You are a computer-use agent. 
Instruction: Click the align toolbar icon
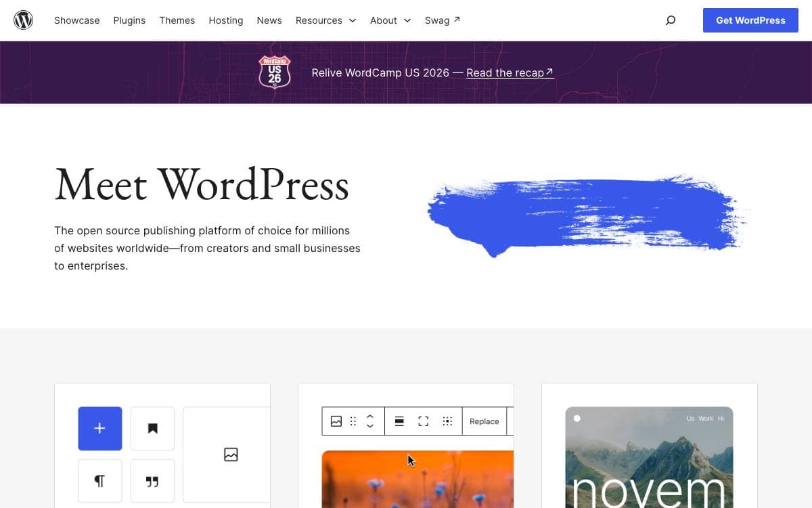coord(399,421)
